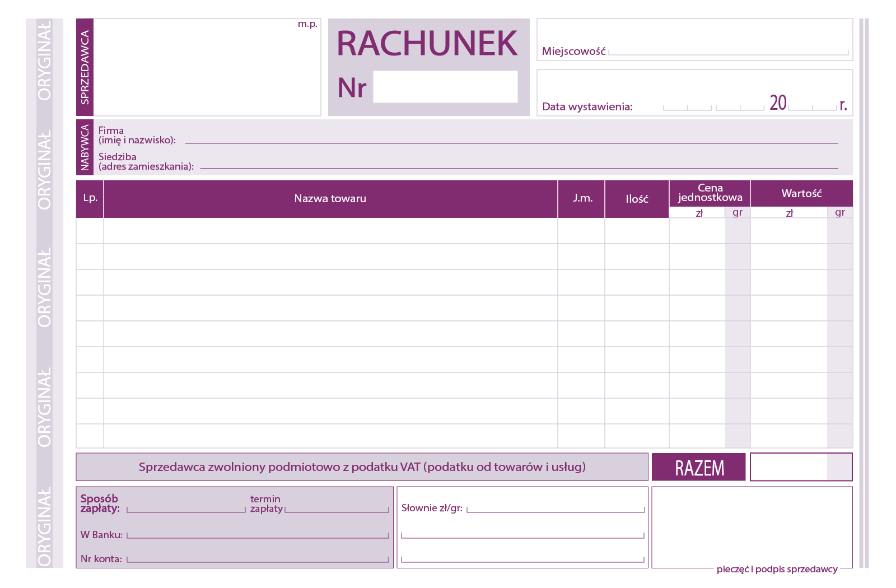
Task: Click the first empty Nazwa towaru row
Action: pos(330,231)
